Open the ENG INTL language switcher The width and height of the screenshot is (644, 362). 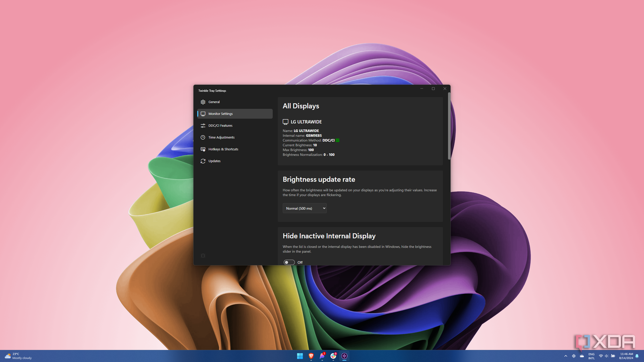pos(591,356)
